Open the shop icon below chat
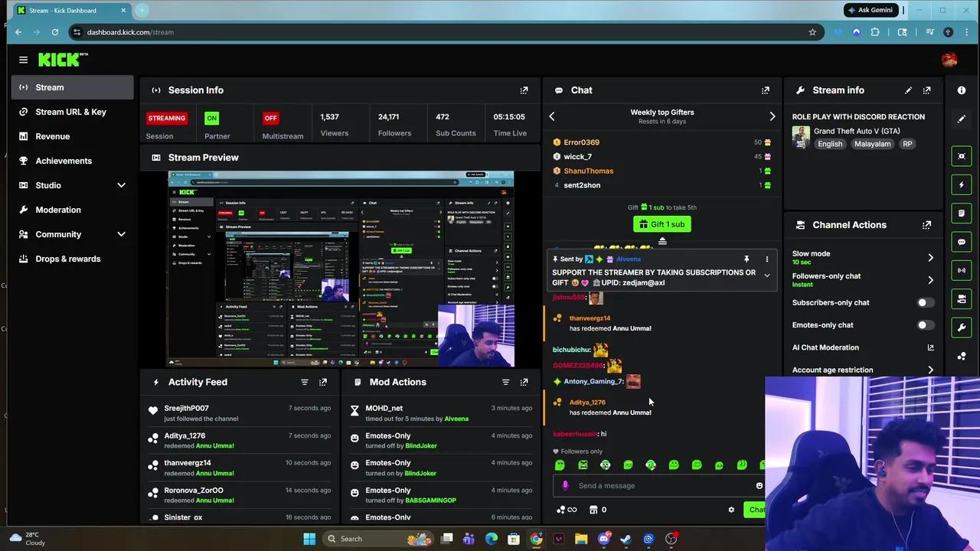The width and height of the screenshot is (980, 551). pyautogui.click(x=593, y=510)
